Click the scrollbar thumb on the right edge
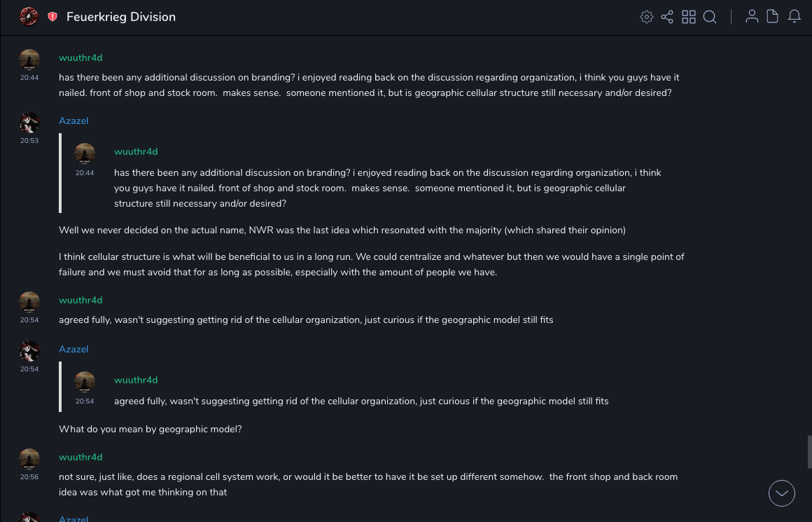 809,452
